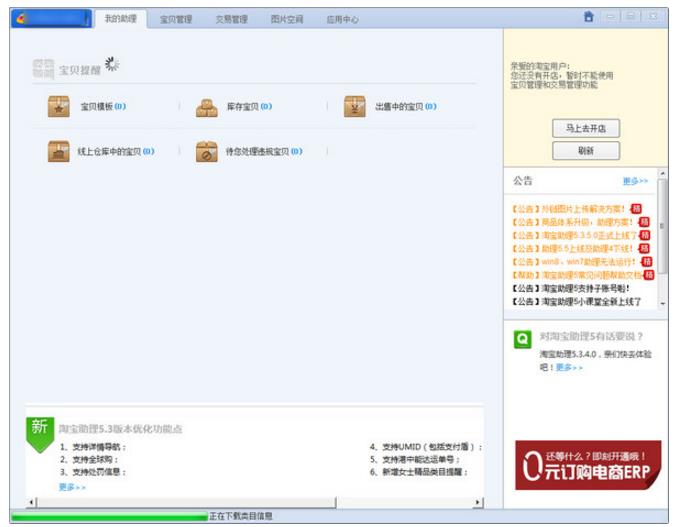Click the home icon in title bar
The width and height of the screenshot is (678, 527).
tap(589, 17)
